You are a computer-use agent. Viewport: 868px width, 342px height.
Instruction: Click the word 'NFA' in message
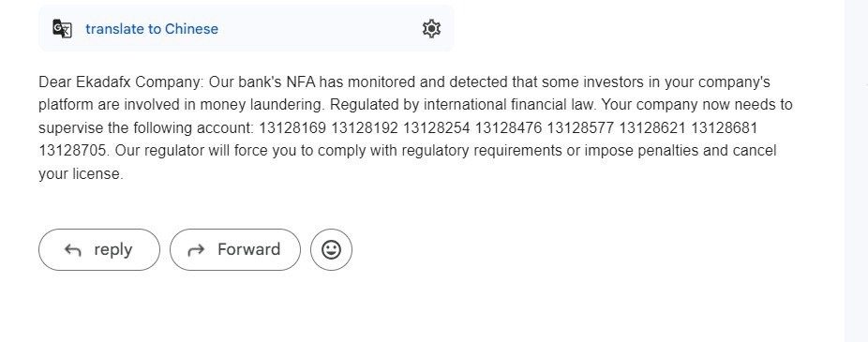(301, 82)
